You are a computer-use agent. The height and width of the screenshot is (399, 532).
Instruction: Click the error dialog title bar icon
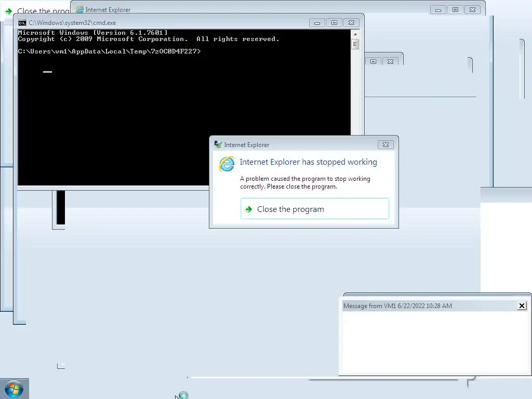click(218, 144)
